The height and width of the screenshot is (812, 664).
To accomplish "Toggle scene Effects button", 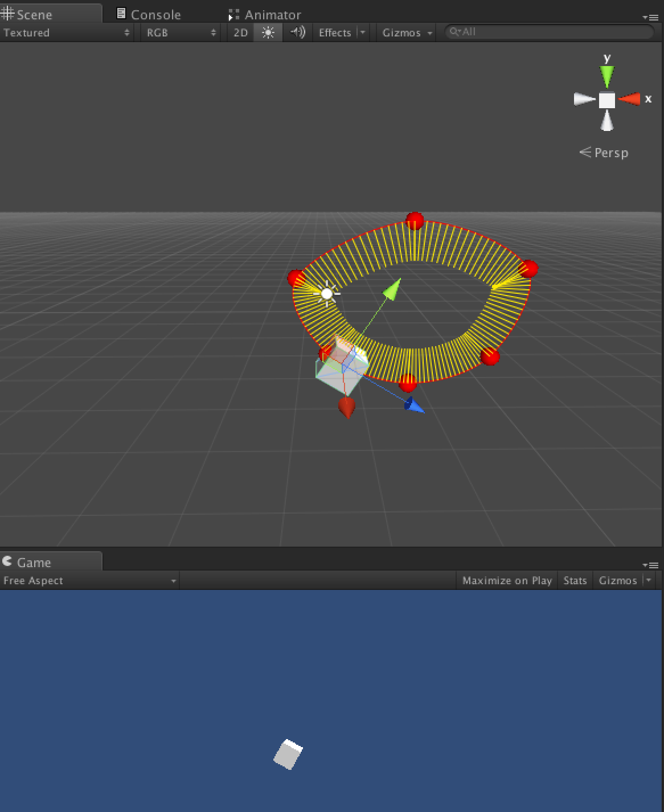I will click(x=335, y=32).
